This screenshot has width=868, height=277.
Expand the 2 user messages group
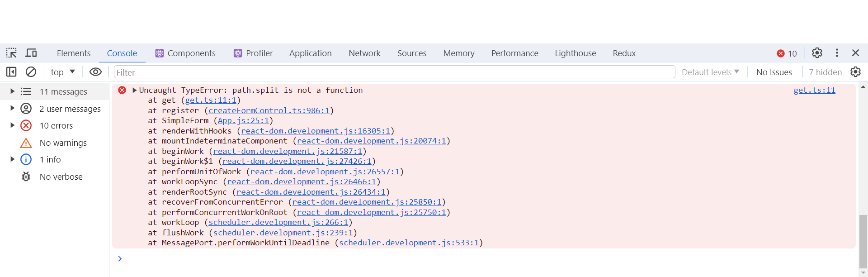[13, 109]
